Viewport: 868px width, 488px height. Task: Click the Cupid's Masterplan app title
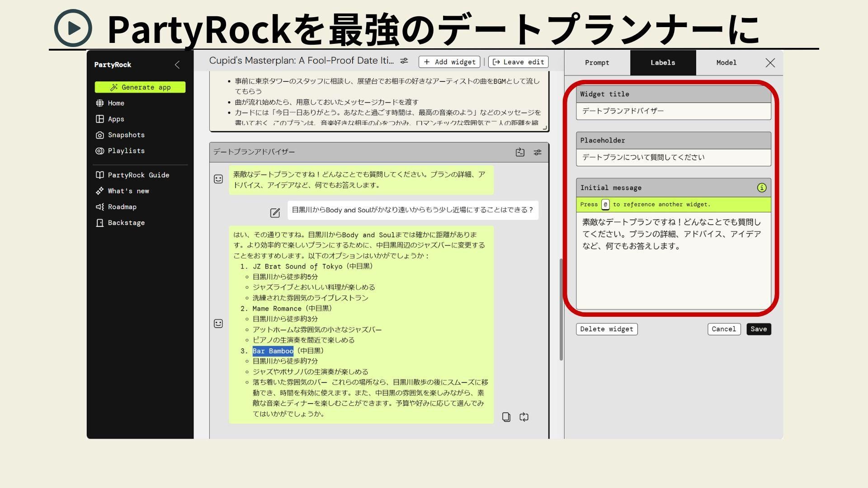(x=301, y=61)
